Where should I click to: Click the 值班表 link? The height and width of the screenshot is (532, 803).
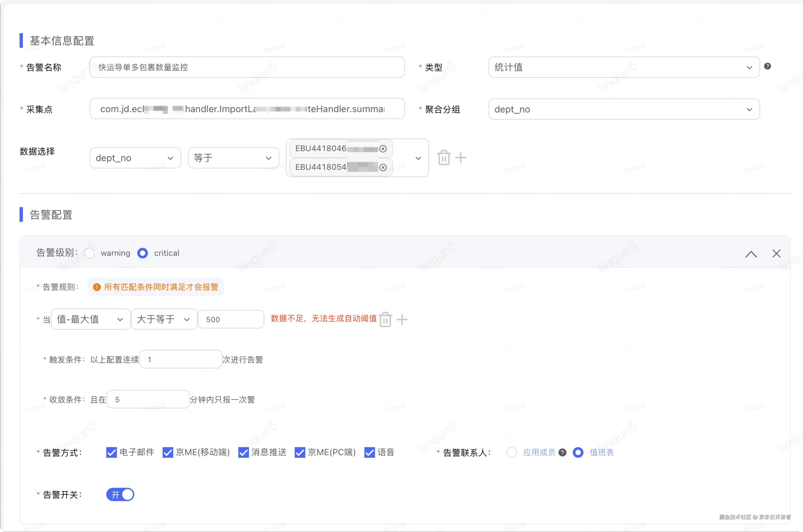(602, 453)
